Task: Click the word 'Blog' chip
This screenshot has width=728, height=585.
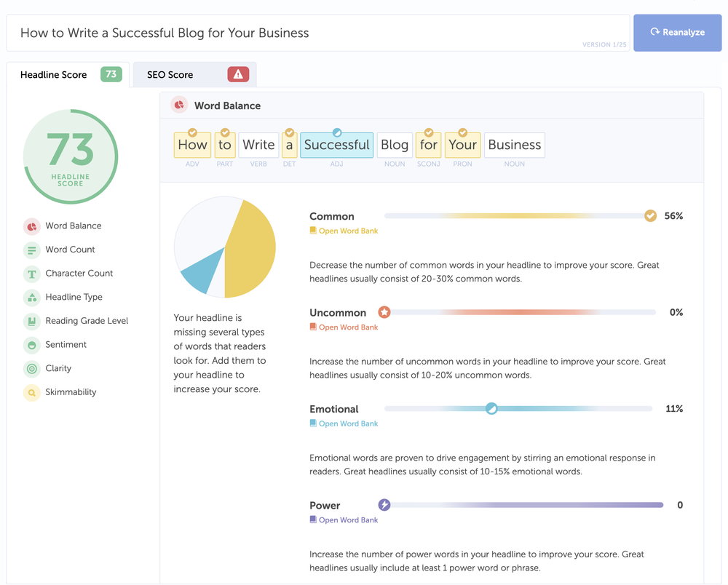Action: (x=395, y=145)
